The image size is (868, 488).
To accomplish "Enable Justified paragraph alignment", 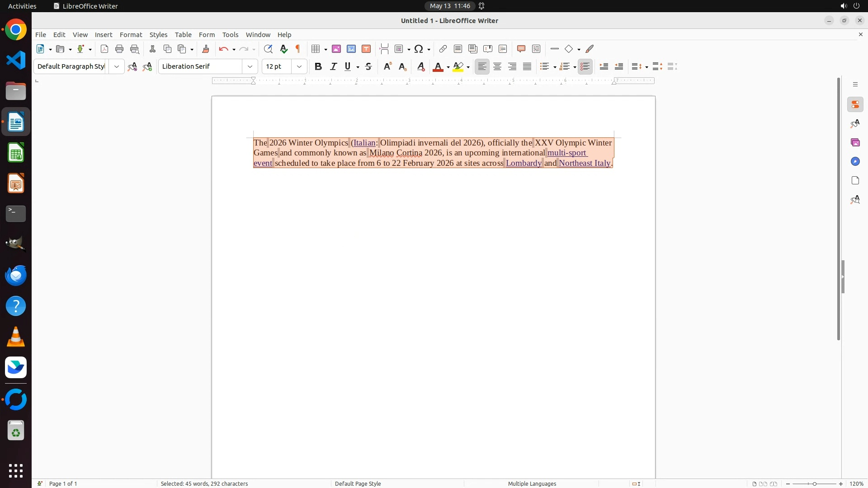I will 527,67.
